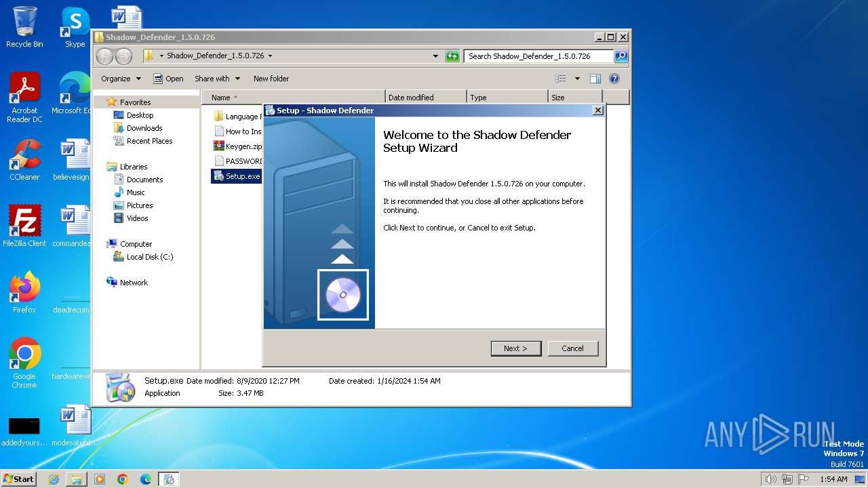
Task: Select the Language folder in file list
Action: (237, 117)
